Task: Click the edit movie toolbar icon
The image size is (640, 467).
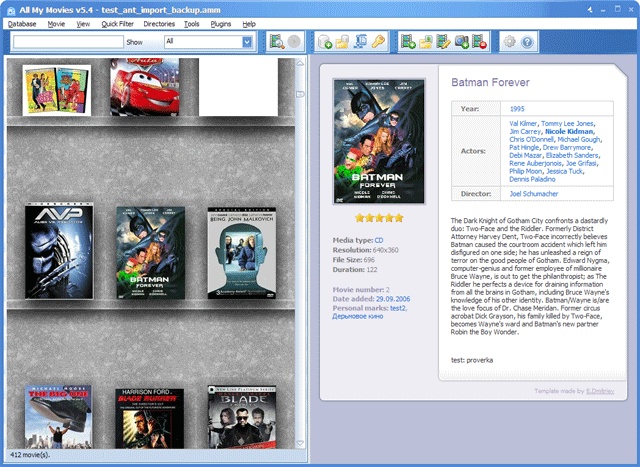Action: [x=444, y=42]
